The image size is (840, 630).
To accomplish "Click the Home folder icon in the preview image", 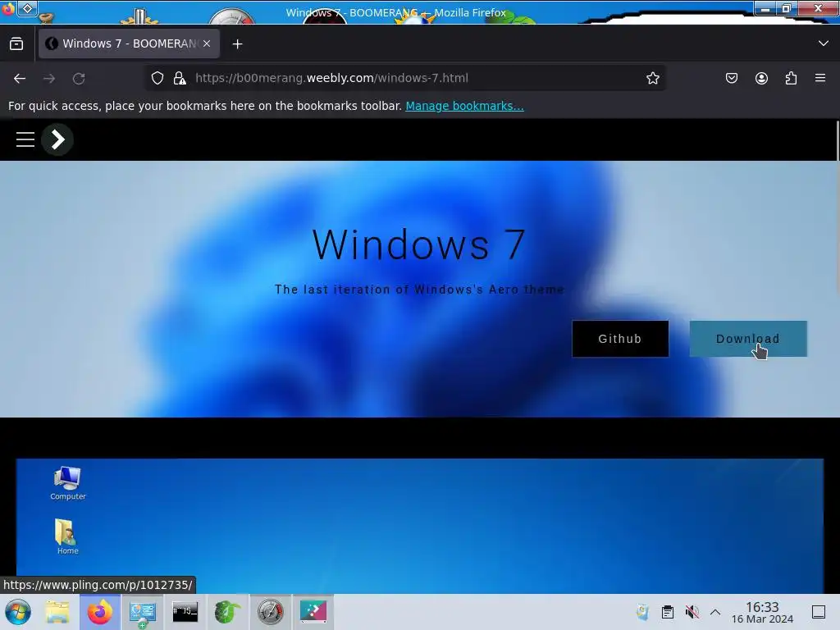I will 67,536.
